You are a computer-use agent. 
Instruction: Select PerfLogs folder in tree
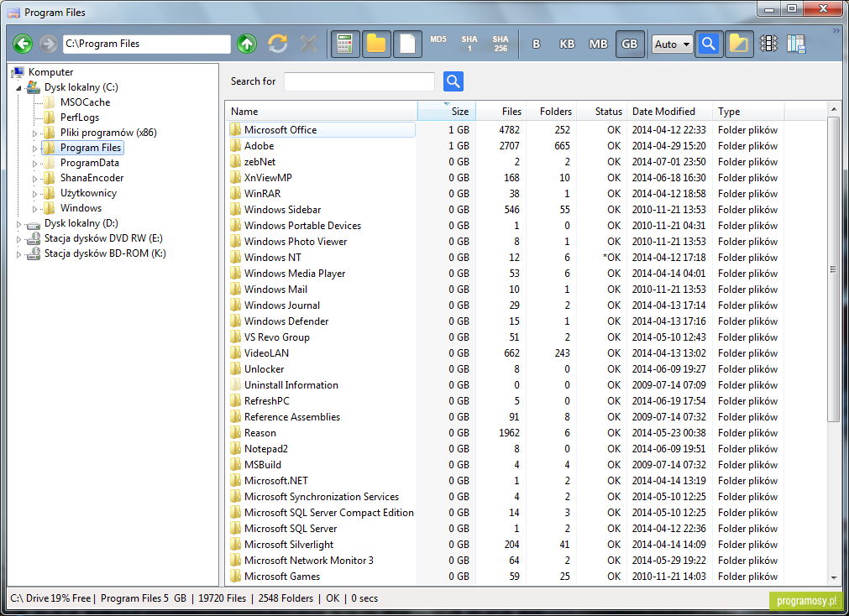click(80, 117)
